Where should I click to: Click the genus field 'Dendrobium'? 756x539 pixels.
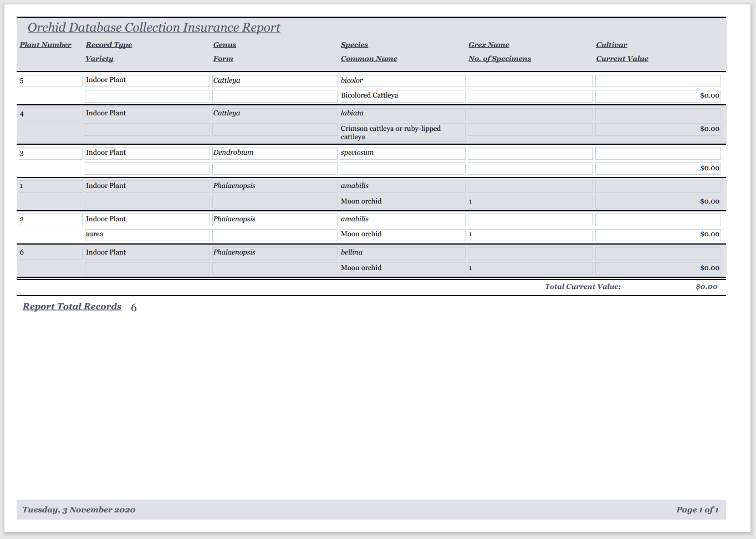[x=275, y=154]
